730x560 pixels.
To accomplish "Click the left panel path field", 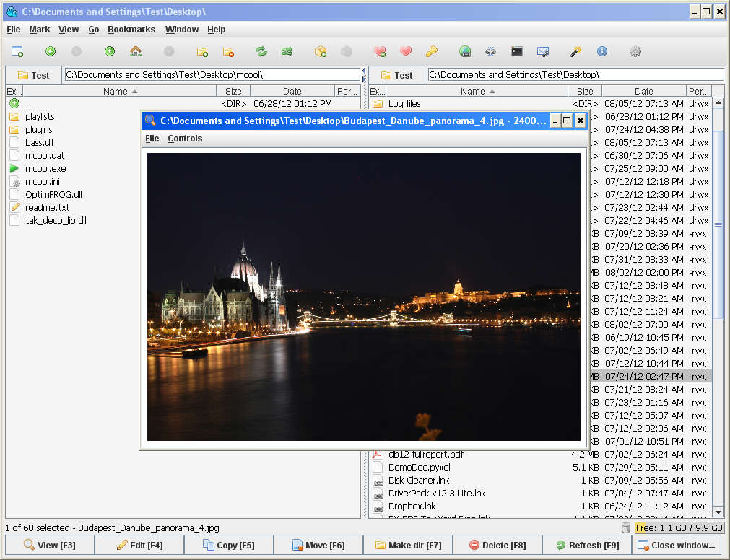I will 212,75.
